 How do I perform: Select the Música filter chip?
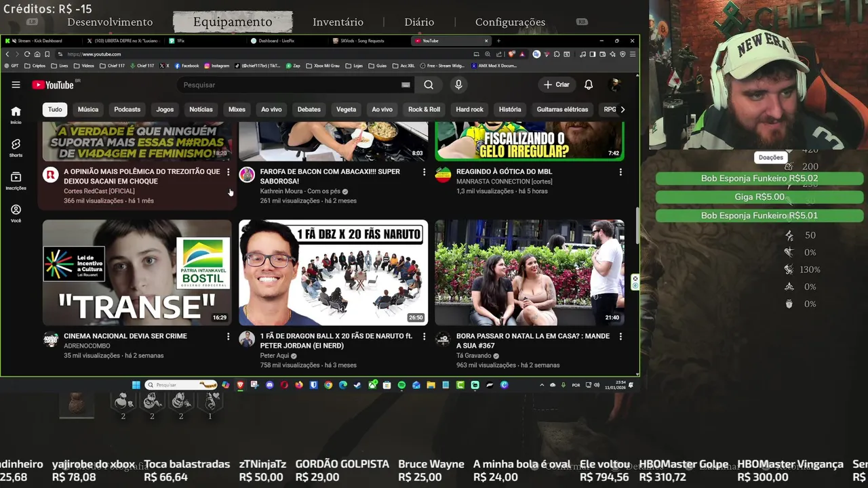(88, 109)
